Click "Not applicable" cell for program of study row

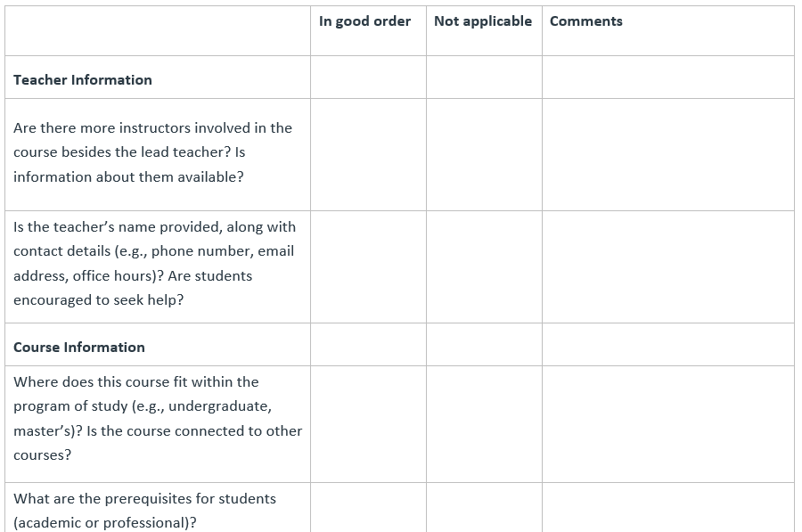click(x=484, y=423)
